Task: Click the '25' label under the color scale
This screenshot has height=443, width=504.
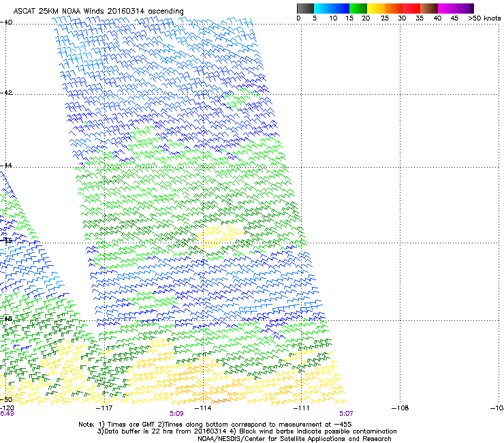Action: [385, 18]
